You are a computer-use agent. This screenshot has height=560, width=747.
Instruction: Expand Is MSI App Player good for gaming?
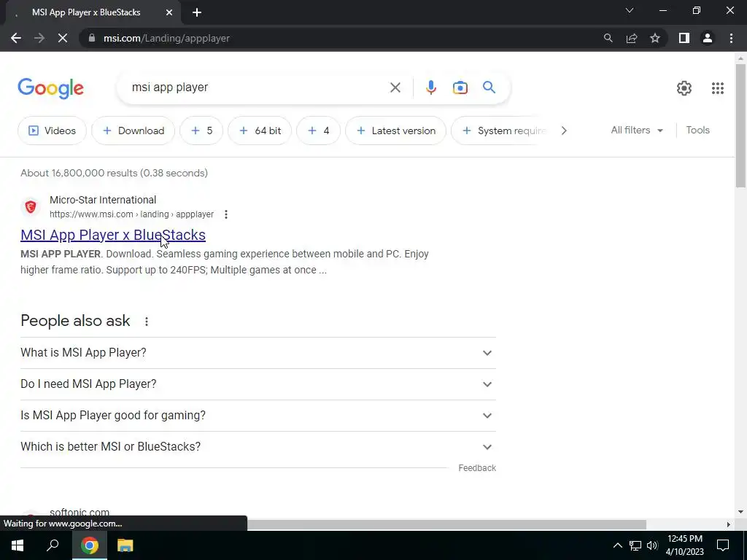[x=258, y=415]
